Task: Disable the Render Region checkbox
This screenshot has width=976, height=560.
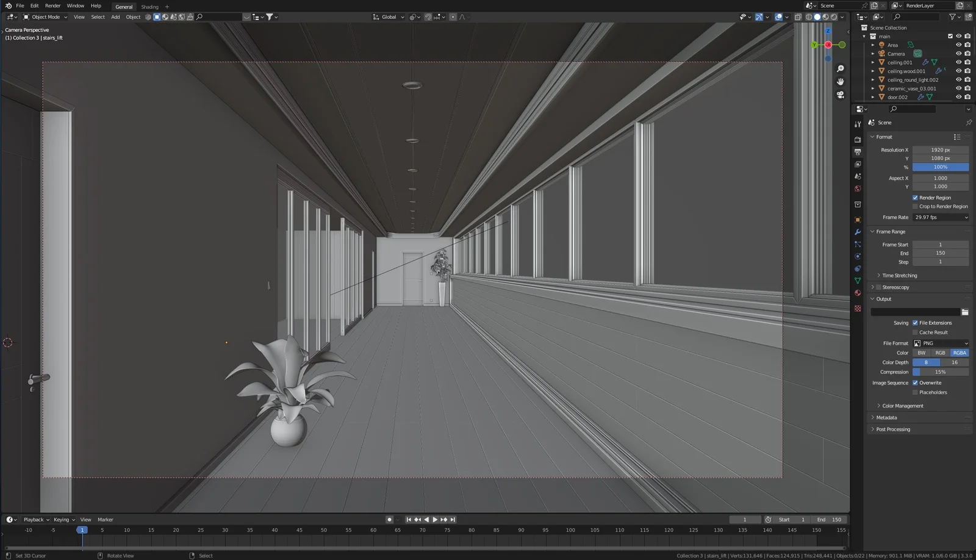Action: pyautogui.click(x=915, y=197)
